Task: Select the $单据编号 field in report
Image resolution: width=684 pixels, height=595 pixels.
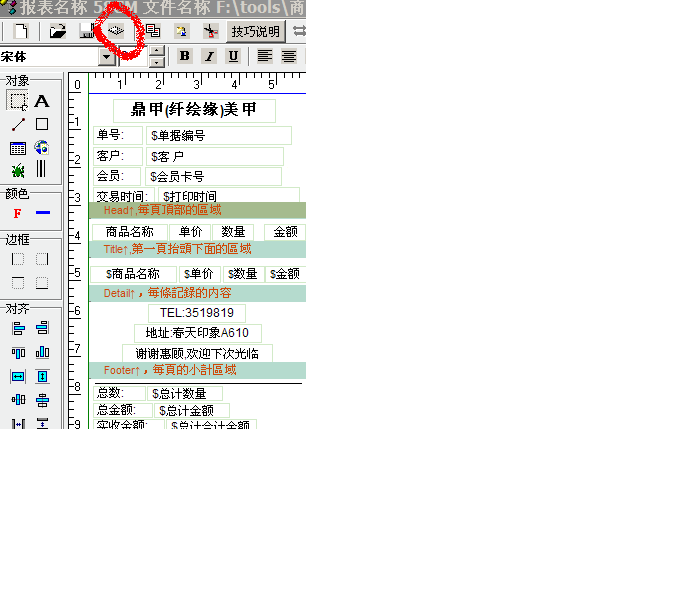Action: (218, 135)
